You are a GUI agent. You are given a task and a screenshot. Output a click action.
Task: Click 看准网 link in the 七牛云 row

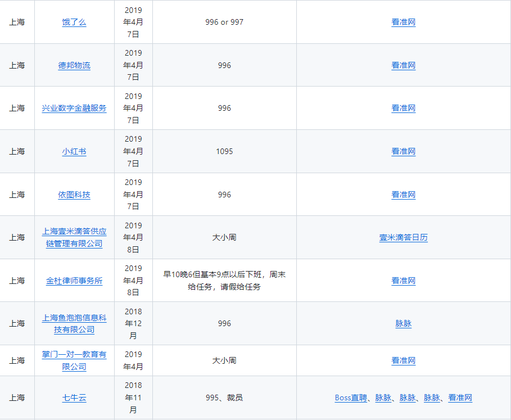click(x=460, y=398)
